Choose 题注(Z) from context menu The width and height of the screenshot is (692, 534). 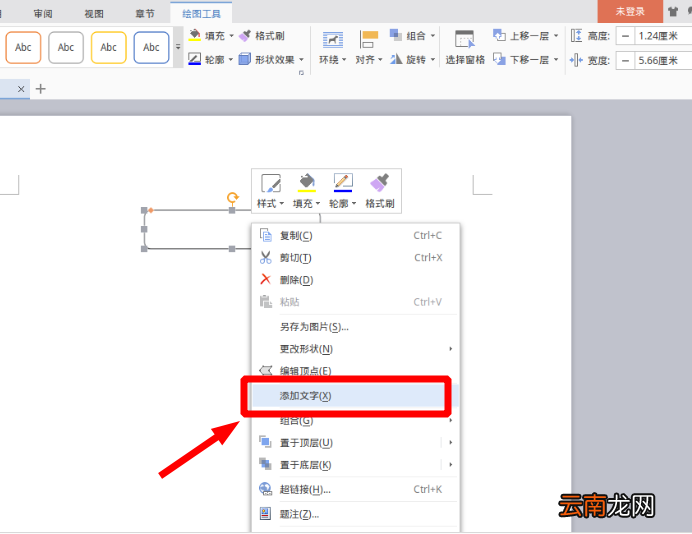pos(356,514)
